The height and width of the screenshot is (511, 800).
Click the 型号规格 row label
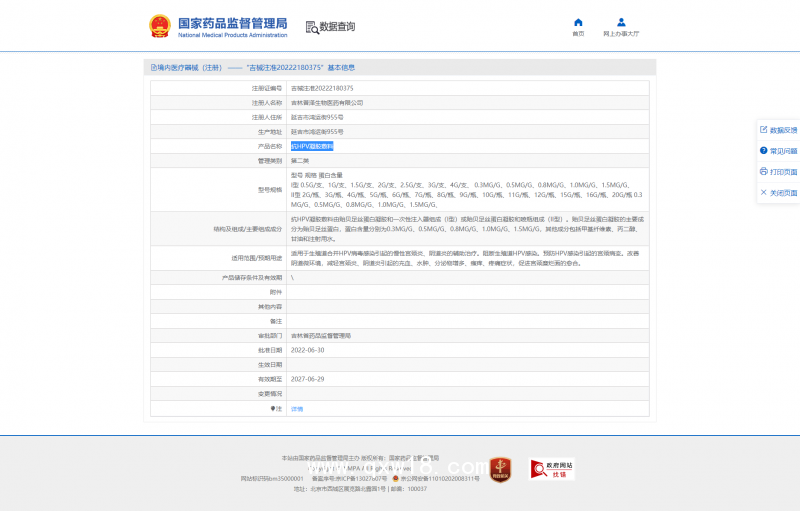pyautogui.click(x=270, y=190)
